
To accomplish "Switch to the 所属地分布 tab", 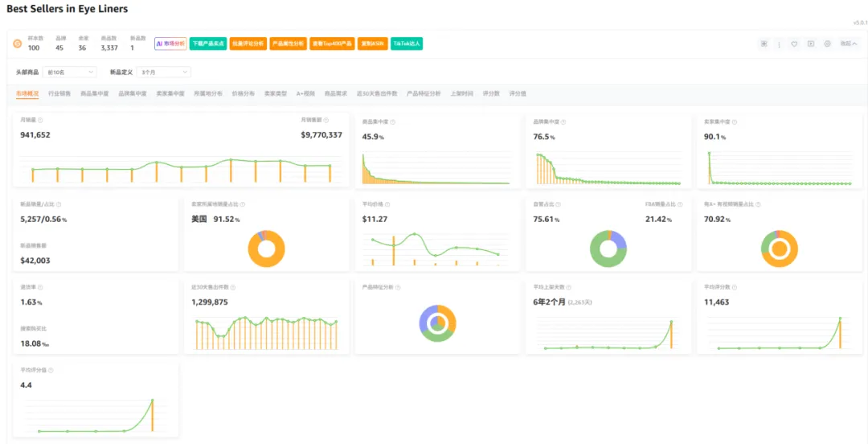I will [x=208, y=93].
